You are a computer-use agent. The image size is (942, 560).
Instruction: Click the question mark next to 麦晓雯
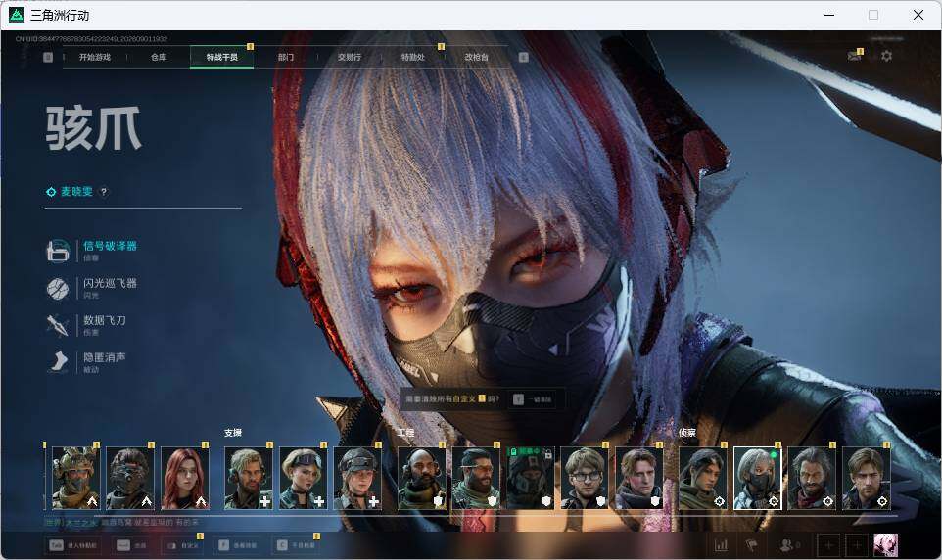tap(104, 192)
